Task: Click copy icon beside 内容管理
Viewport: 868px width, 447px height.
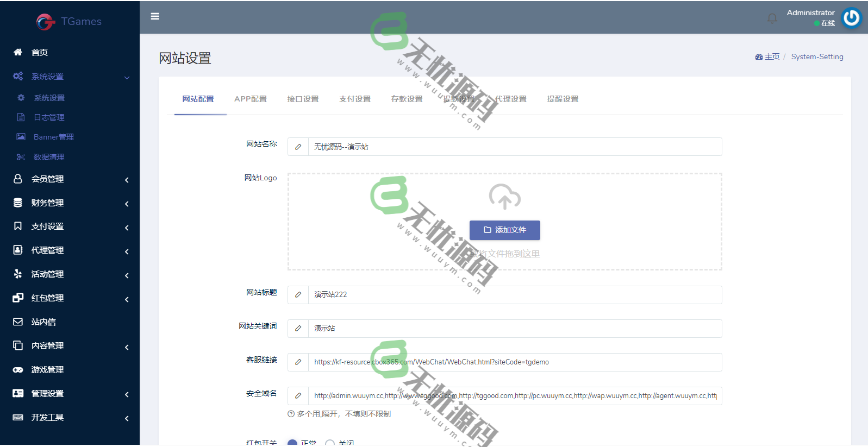Action: [x=18, y=345]
